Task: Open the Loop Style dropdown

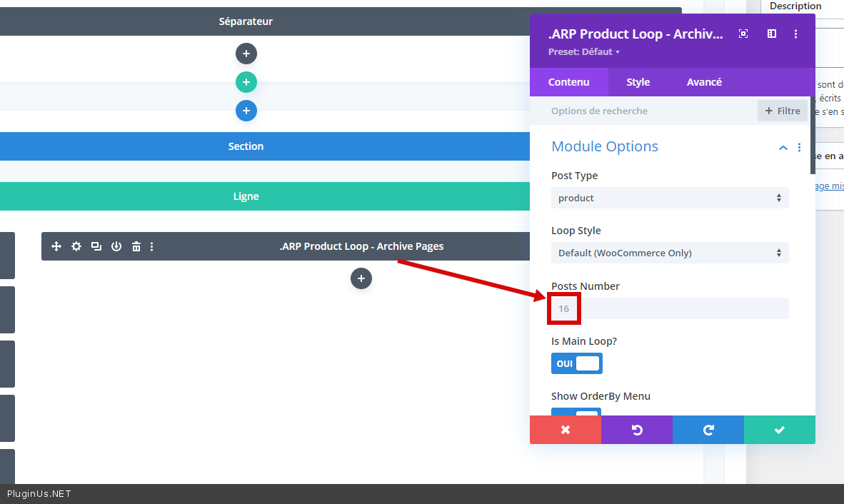Action: pos(670,253)
